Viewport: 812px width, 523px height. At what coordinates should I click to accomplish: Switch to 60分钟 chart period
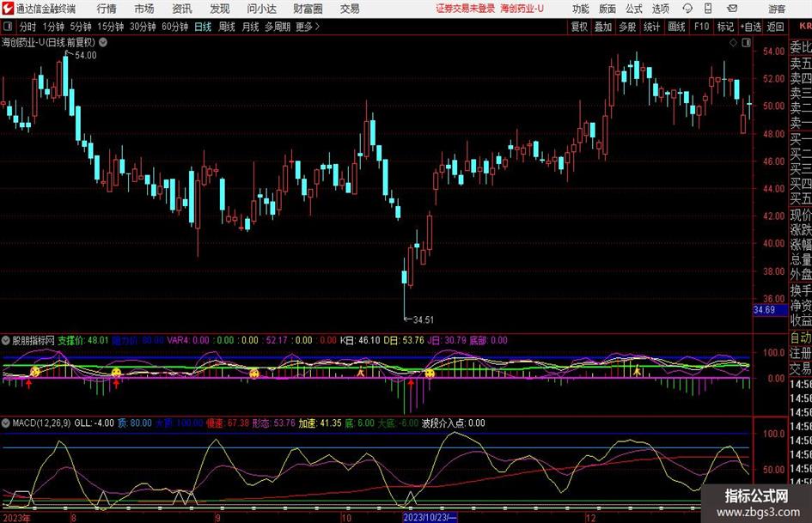[x=174, y=27]
